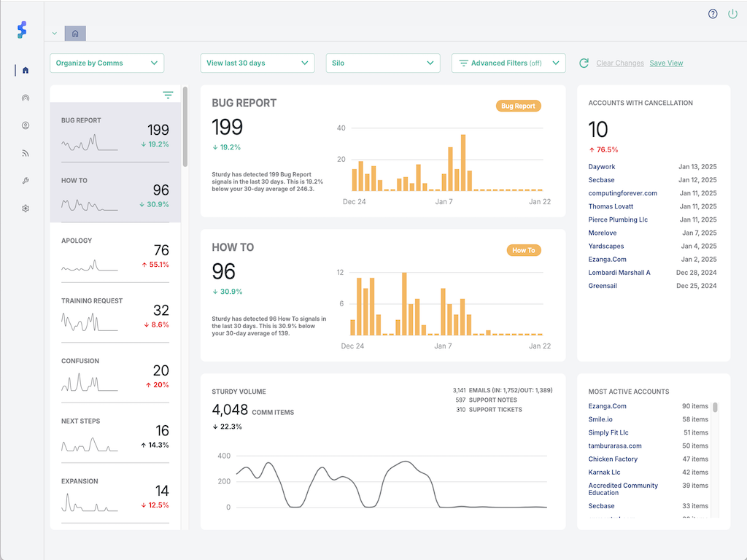Open the Advanced Filters dropdown
The image size is (747, 560).
508,63
